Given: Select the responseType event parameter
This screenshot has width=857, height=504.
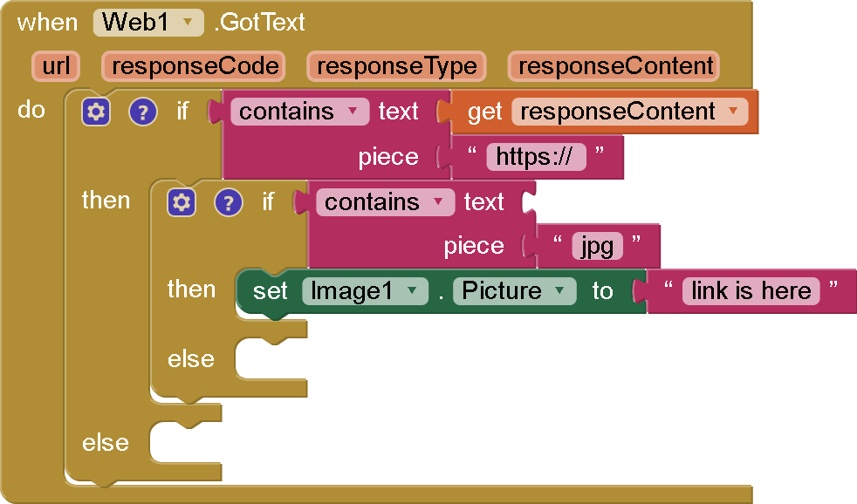Looking at the screenshot, I should tap(396, 66).
